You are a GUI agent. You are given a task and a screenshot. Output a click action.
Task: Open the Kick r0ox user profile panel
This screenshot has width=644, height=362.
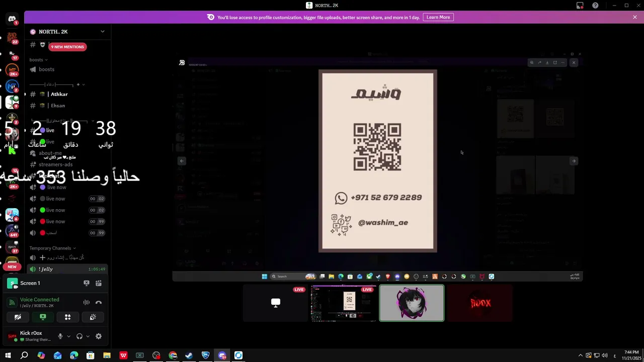(x=30, y=336)
